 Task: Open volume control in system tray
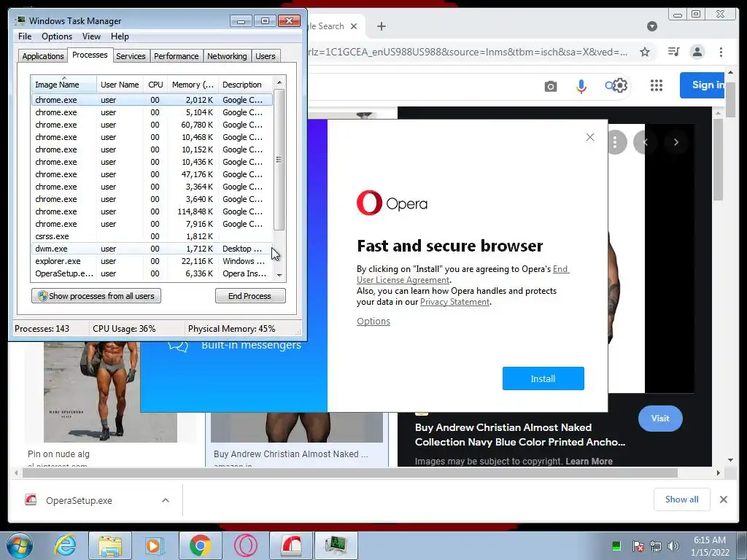tap(673, 545)
